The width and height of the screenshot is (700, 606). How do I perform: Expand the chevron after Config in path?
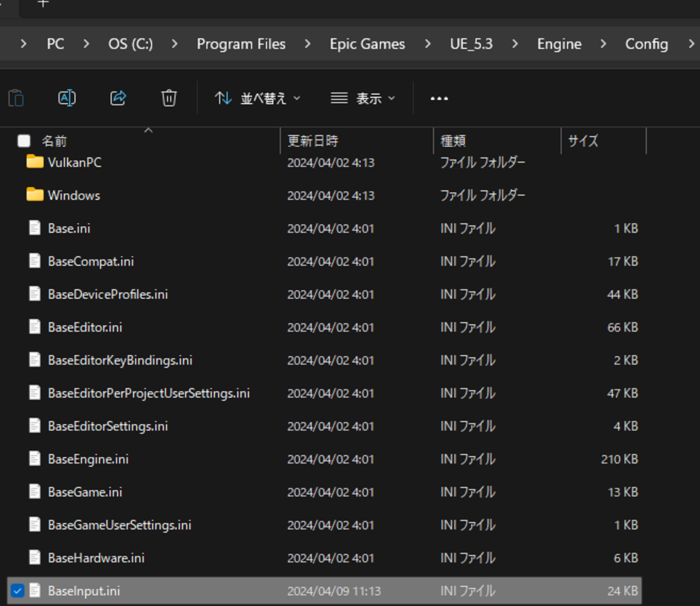(x=691, y=44)
